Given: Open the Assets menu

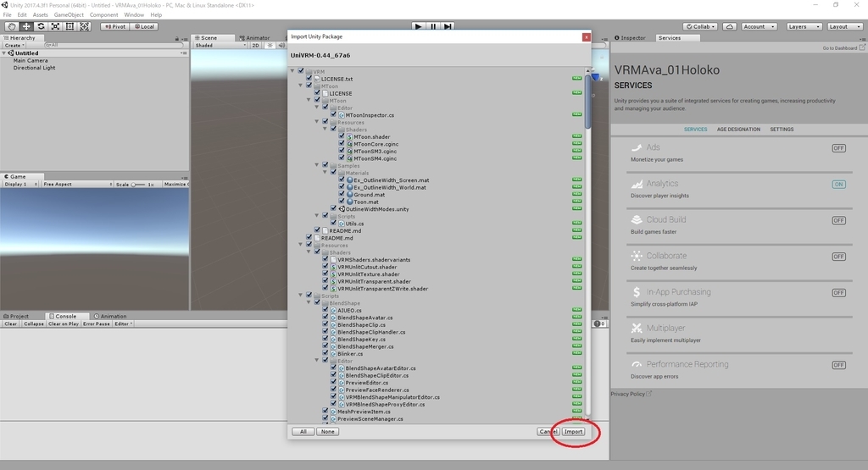Looking at the screenshot, I should point(41,15).
